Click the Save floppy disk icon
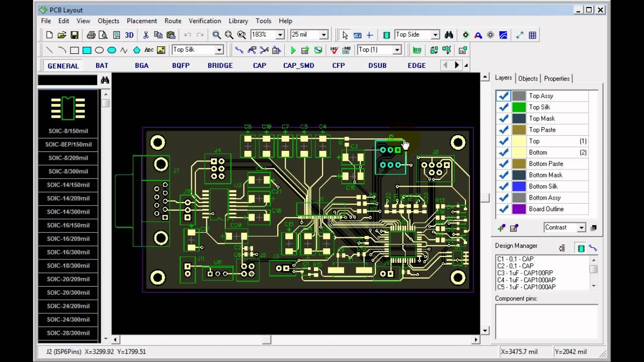The width and height of the screenshot is (644, 362). tap(74, 35)
